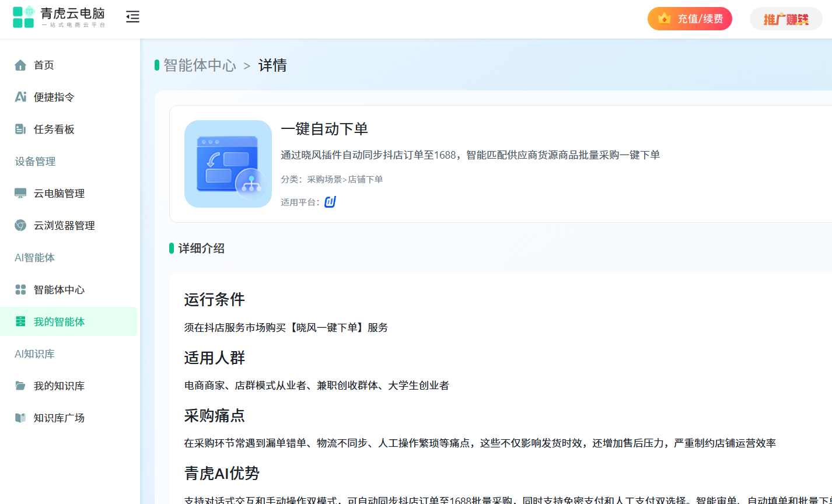
Task: Open 我的知识库
Action: (x=69, y=386)
